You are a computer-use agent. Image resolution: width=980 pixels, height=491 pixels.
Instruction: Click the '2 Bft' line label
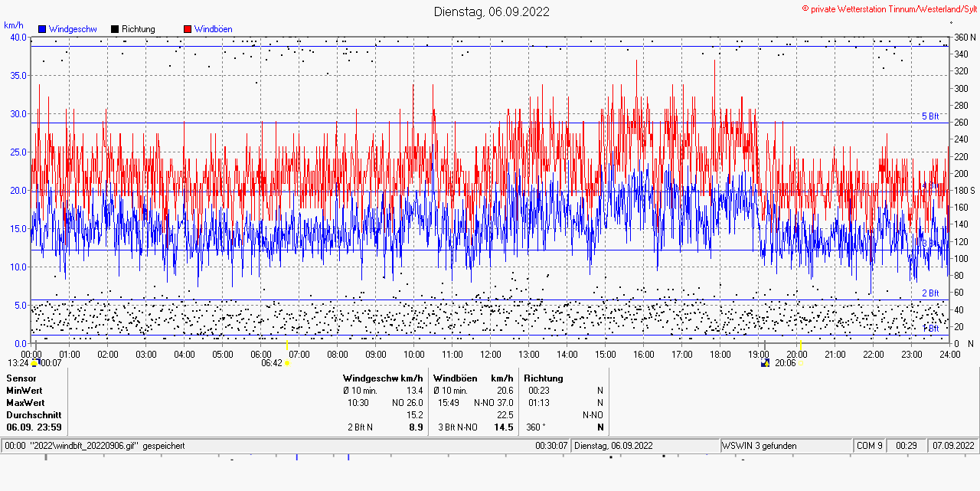(930, 293)
